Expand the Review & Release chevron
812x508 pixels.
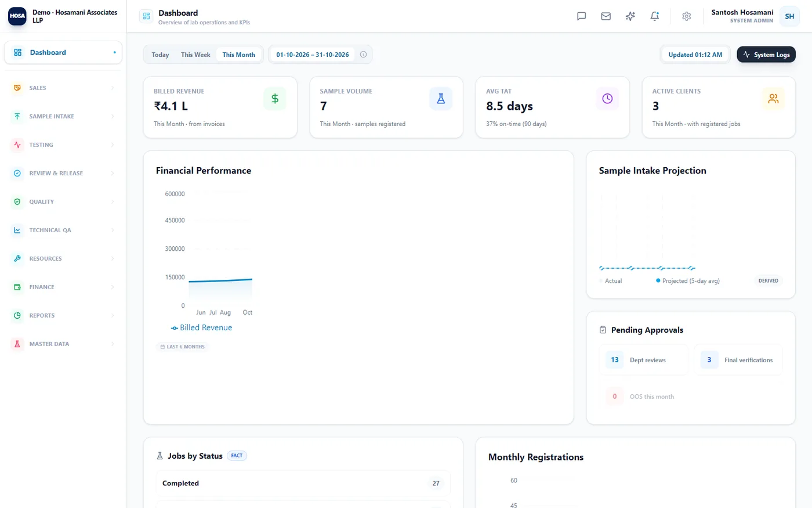click(x=113, y=173)
